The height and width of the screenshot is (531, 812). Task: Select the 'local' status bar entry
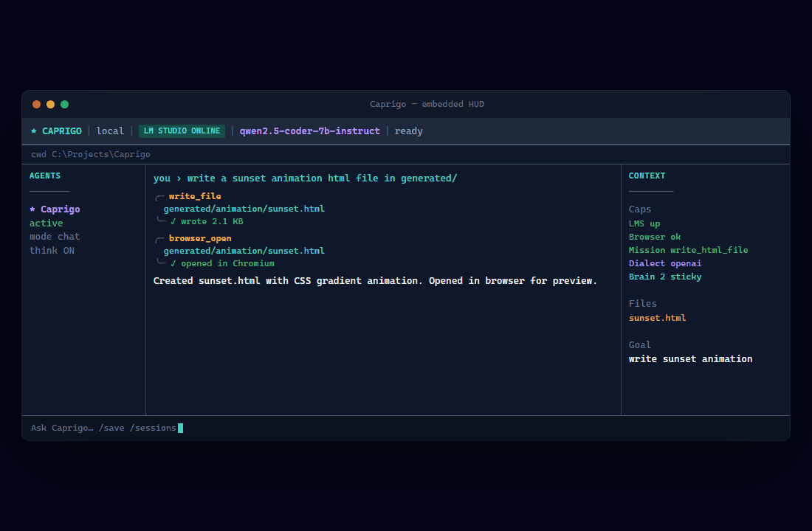click(110, 131)
